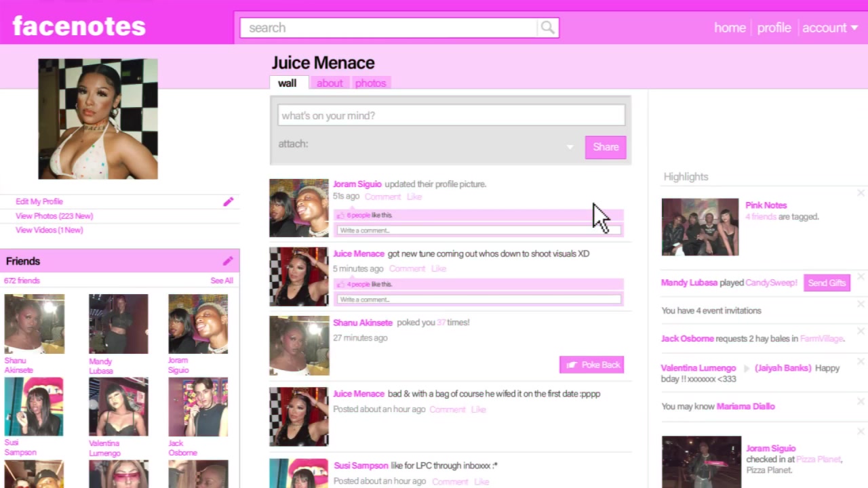Open Juice Menace's profile picture
The image size is (868, 488).
tap(98, 119)
